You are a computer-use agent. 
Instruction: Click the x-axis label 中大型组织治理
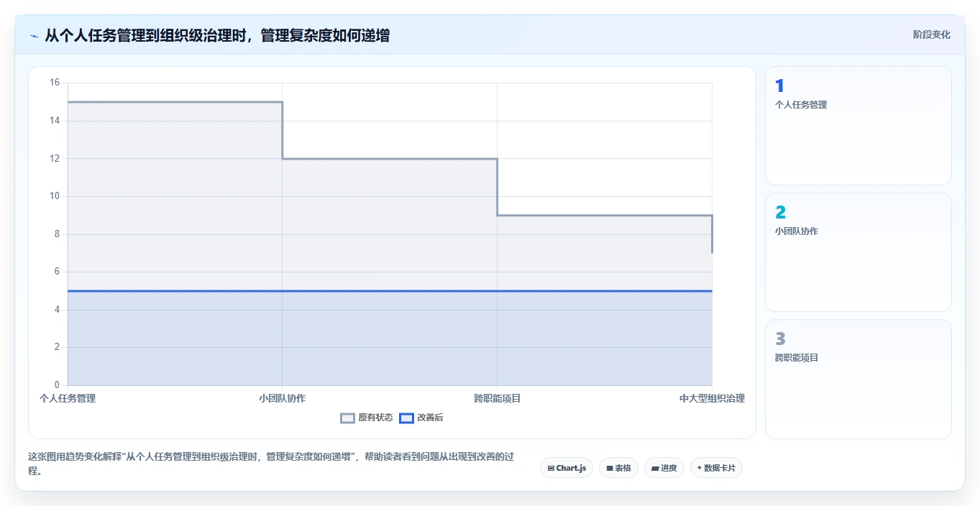712,398
